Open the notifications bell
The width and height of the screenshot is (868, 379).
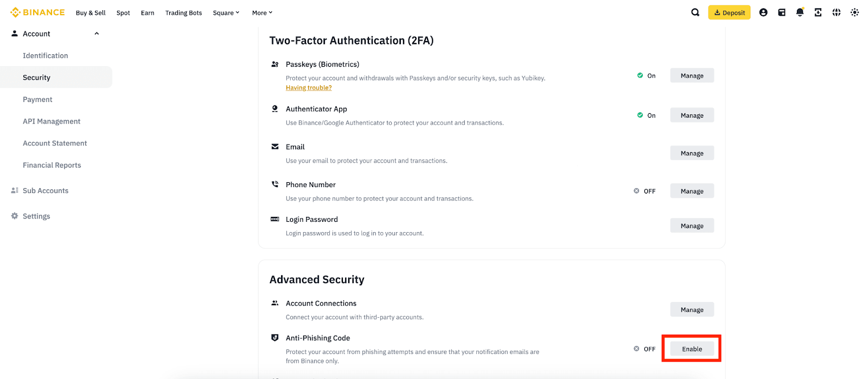pyautogui.click(x=800, y=12)
